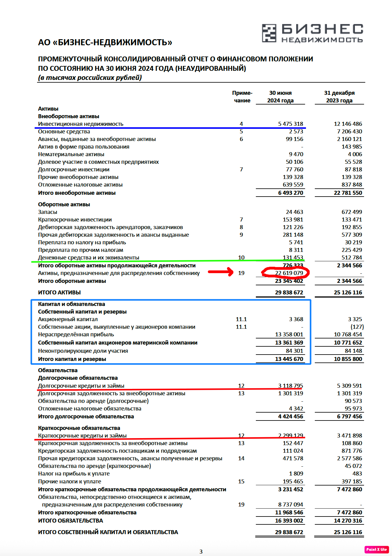Click the 'Капитал и обязательства' section heading
392x556 pixels.
pyautogui.click(x=71, y=304)
